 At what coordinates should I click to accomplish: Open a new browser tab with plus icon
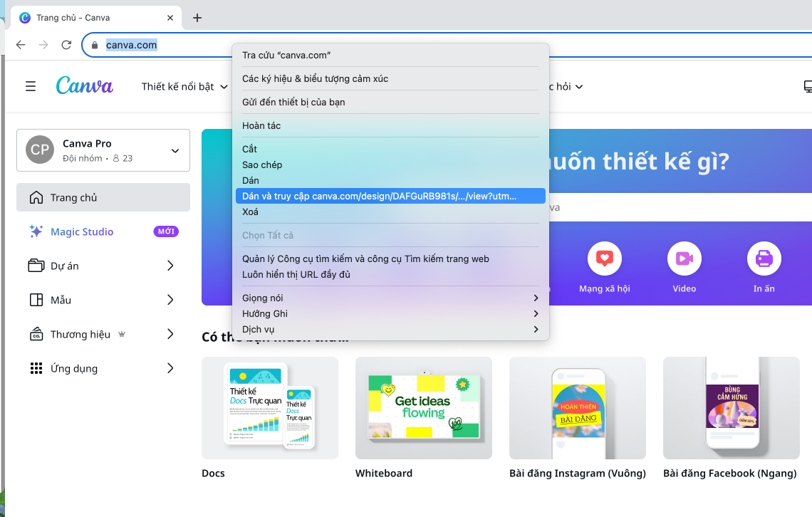[x=197, y=18]
